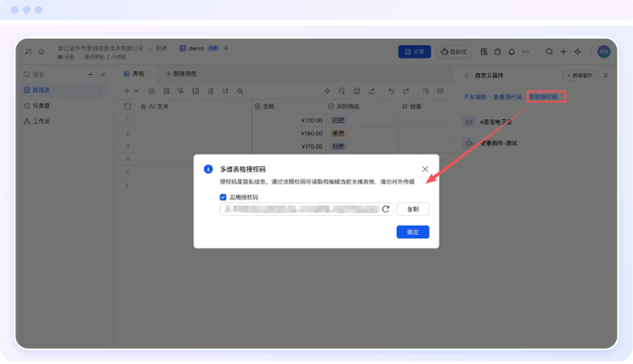
Task: Confirm the dialog with the 确定 button
Action: [x=412, y=232]
